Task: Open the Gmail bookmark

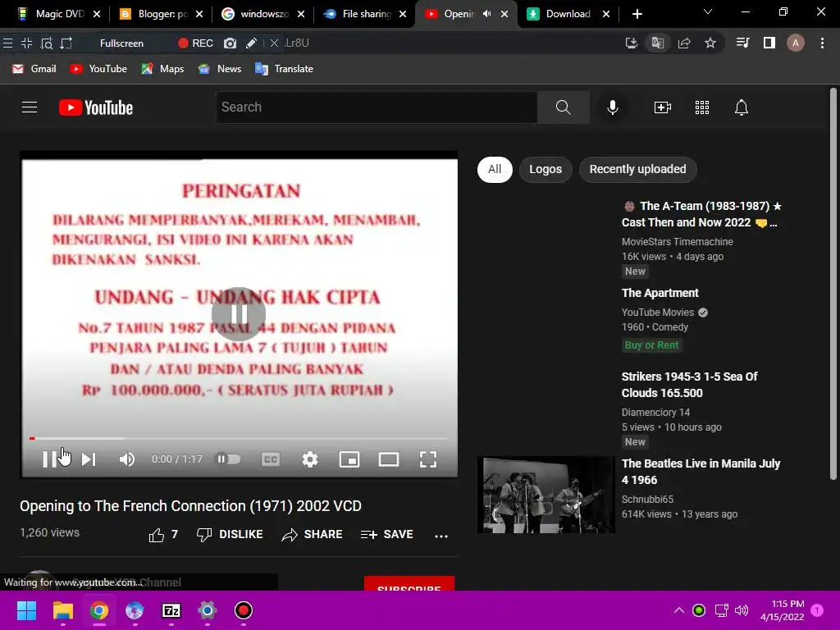Action: pyautogui.click(x=34, y=69)
